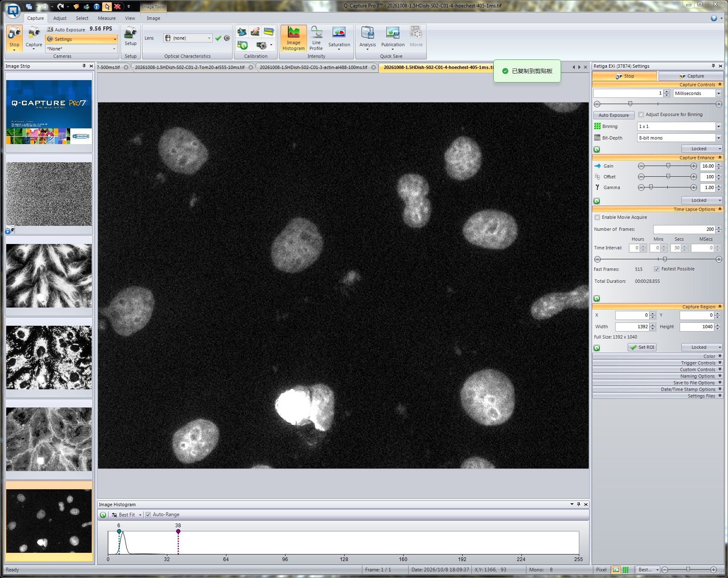Reset Capture Controls with green circular icon
The width and height of the screenshot is (728, 578).
pyautogui.click(x=597, y=149)
